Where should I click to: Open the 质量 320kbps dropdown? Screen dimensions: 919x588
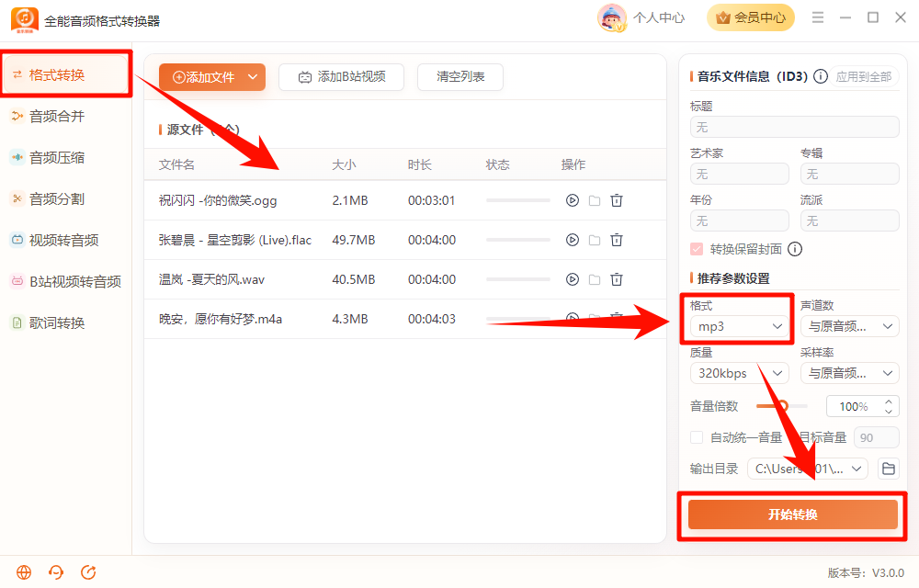coord(740,373)
